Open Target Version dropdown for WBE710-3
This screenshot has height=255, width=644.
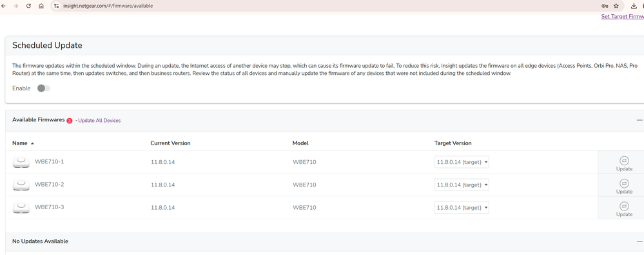[462, 207]
